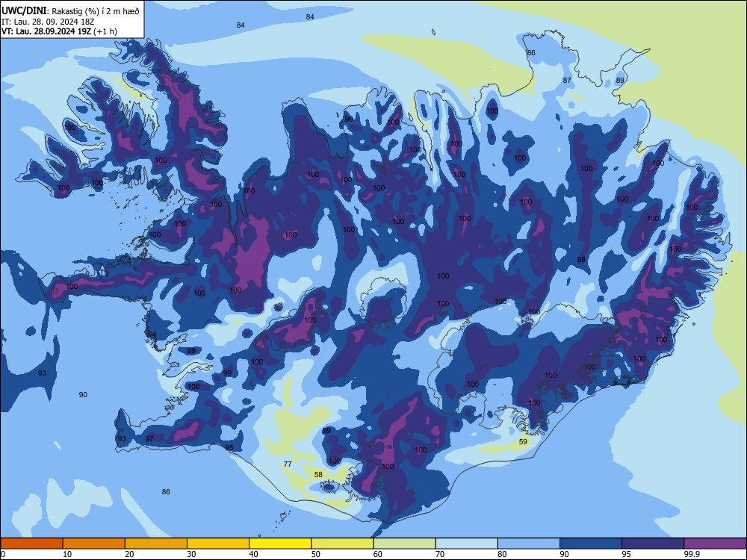Click the 80–90 light blue legend swatch
Image resolution: width=747 pixels, height=560 pixels.
tap(529, 544)
